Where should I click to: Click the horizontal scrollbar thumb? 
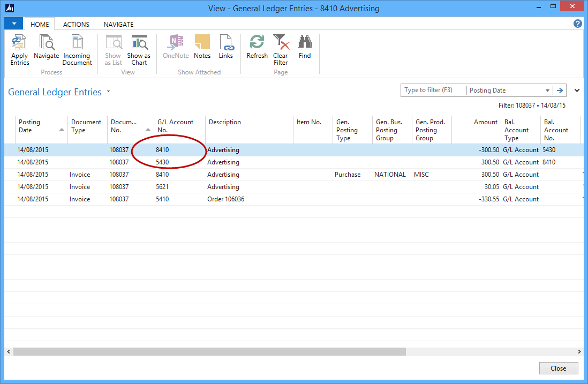[x=209, y=352]
